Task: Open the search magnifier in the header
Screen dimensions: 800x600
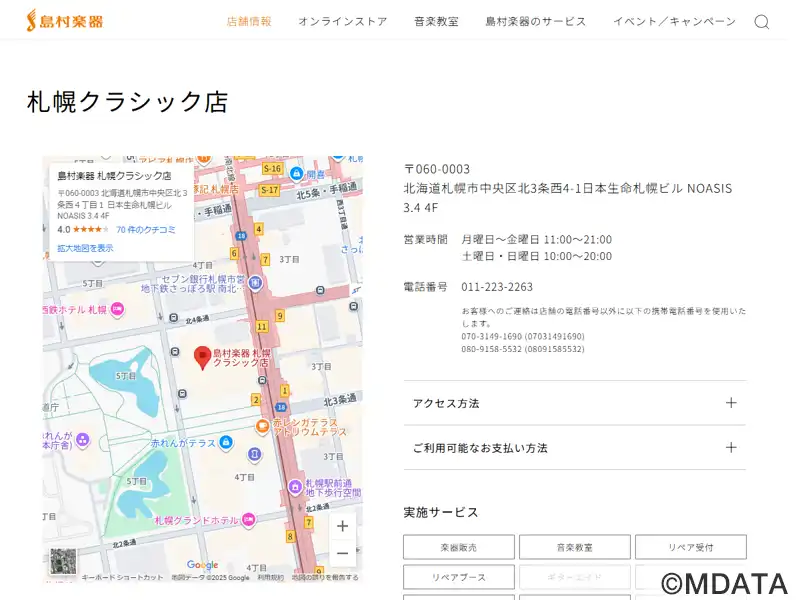Action: pyautogui.click(x=762, y=22)
